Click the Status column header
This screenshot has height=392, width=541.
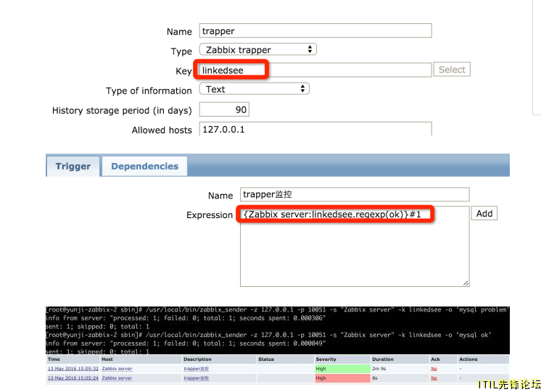point(266,359)
